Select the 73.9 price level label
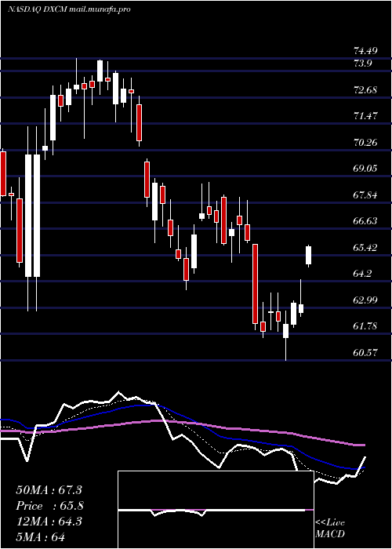 pyautogui.click(x=362, y=64)
